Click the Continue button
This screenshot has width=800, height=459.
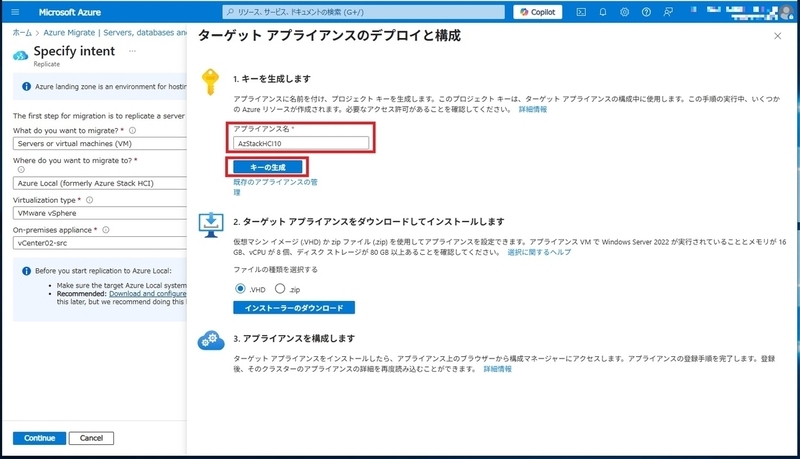point(39,438)
